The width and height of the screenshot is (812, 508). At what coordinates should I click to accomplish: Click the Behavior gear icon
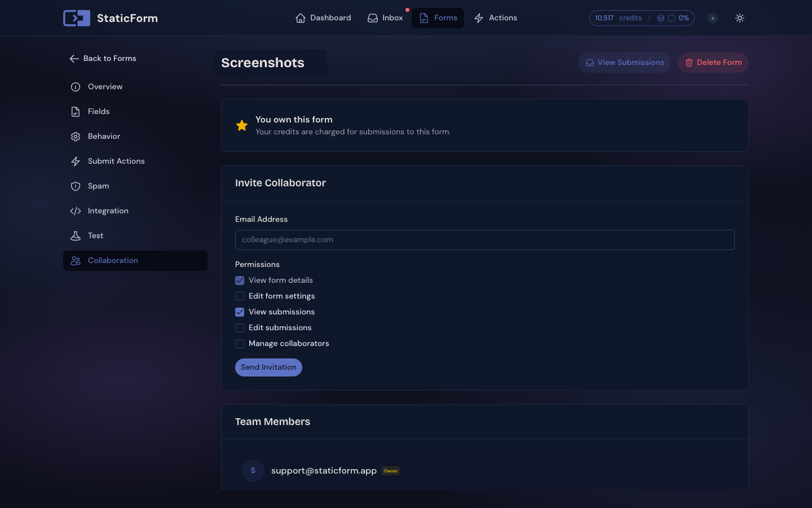click(x=76, y=137)
